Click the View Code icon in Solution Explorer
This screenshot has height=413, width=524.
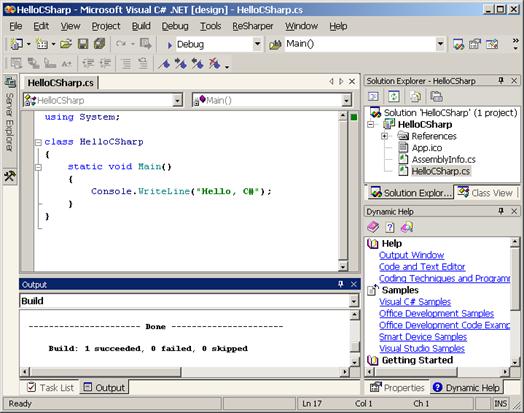(373, 97)
